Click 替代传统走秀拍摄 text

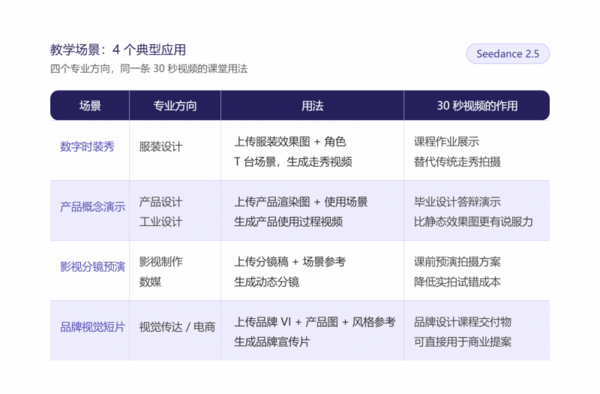click(x=457, y=162)
